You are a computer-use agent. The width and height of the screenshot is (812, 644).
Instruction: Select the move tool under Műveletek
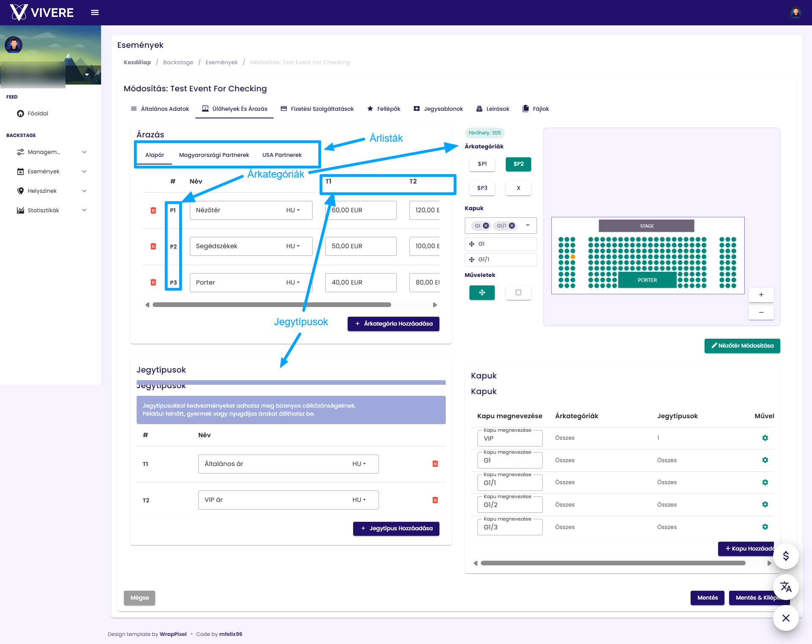[482, 293]
